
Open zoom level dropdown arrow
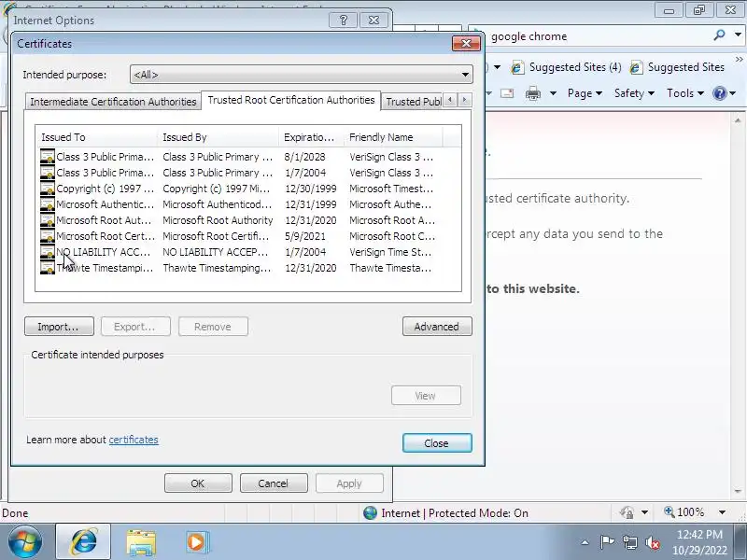tap(722, 512)
